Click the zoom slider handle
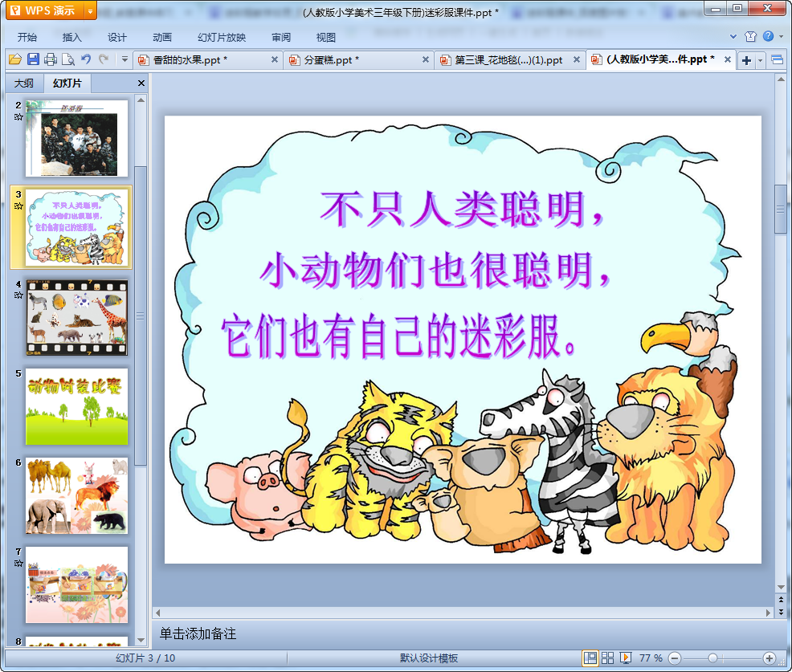This screenshot has width=792, height=672. click(712, 658)
